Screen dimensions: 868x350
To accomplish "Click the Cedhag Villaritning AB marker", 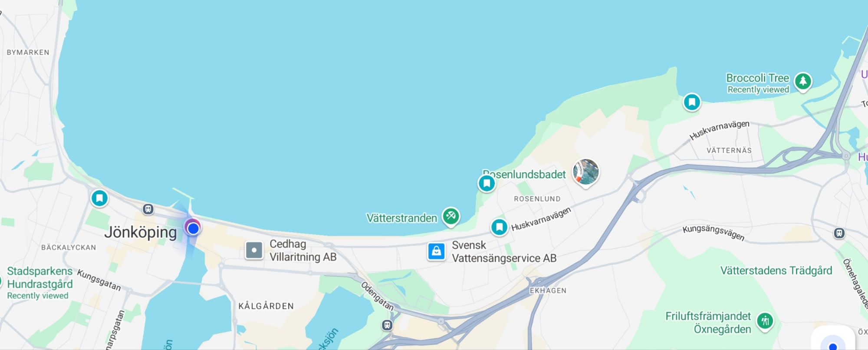I will pos(254,250).
